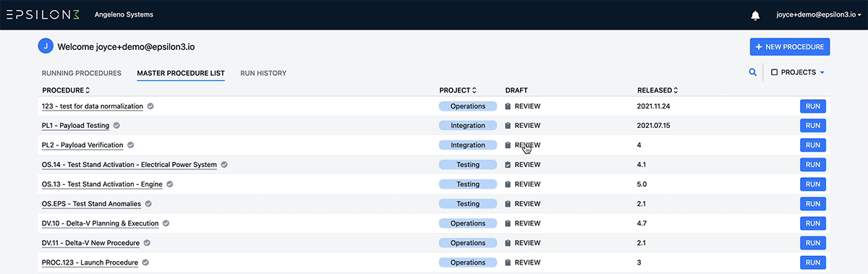Click Operations tag in 123 - test row
Image resolution: width=868 pixels, height=274 pixels.
coord(468,106)
